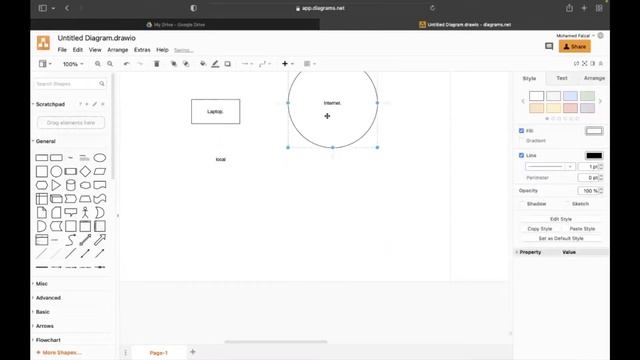This screenshot has height=360, width=640.
Task: Click the Paste Style button
Action: click(x=582, y=229)
